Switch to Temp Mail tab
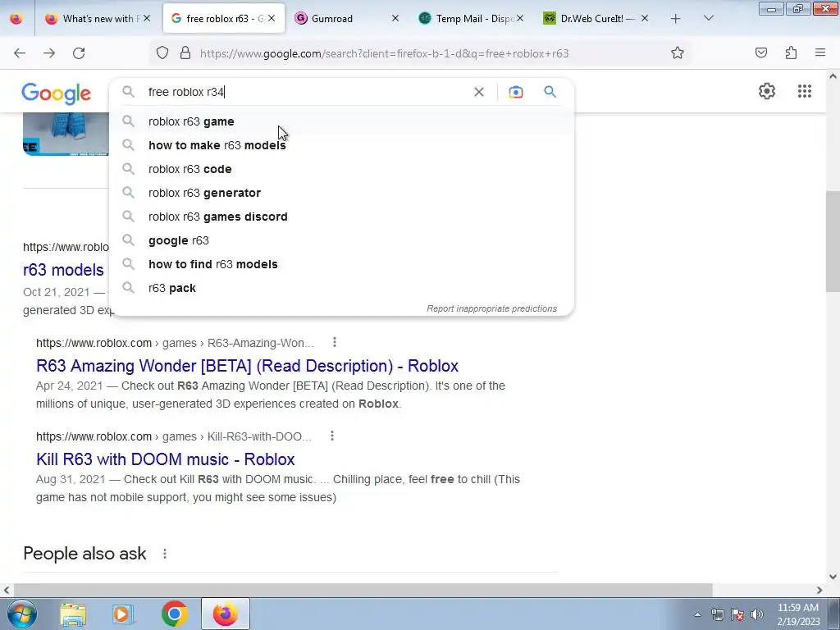The height and width of the screenshot is (630, 840). coord(472,19)
